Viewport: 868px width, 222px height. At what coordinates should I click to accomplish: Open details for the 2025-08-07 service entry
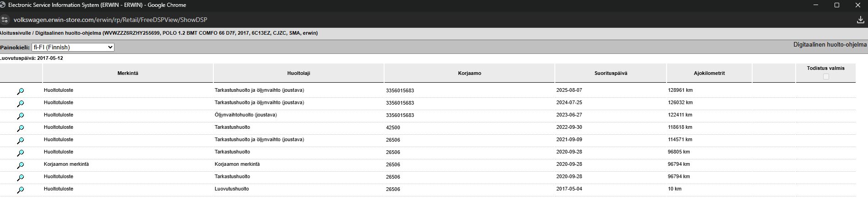21,91
